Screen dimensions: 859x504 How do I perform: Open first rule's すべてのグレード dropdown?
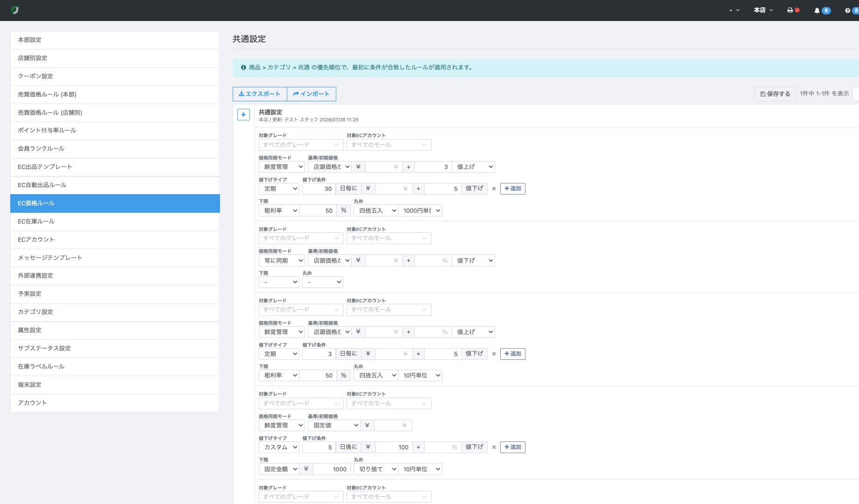point(301,145)
